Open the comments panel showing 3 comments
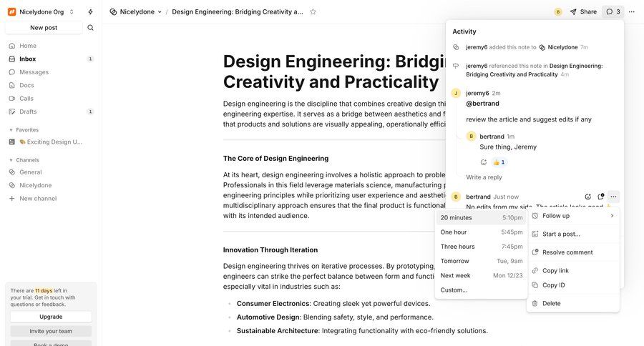This screenshot has width=644, height=346. tap(613, 11)
